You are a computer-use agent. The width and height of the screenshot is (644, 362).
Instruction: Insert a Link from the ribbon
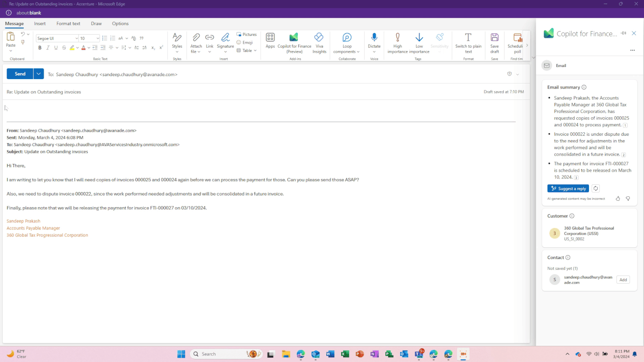point(209,42)
